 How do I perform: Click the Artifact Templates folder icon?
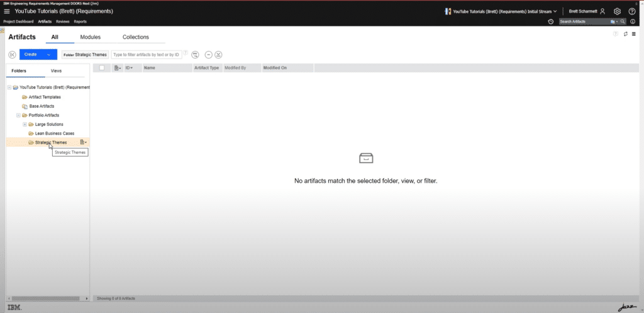(25, 97)
